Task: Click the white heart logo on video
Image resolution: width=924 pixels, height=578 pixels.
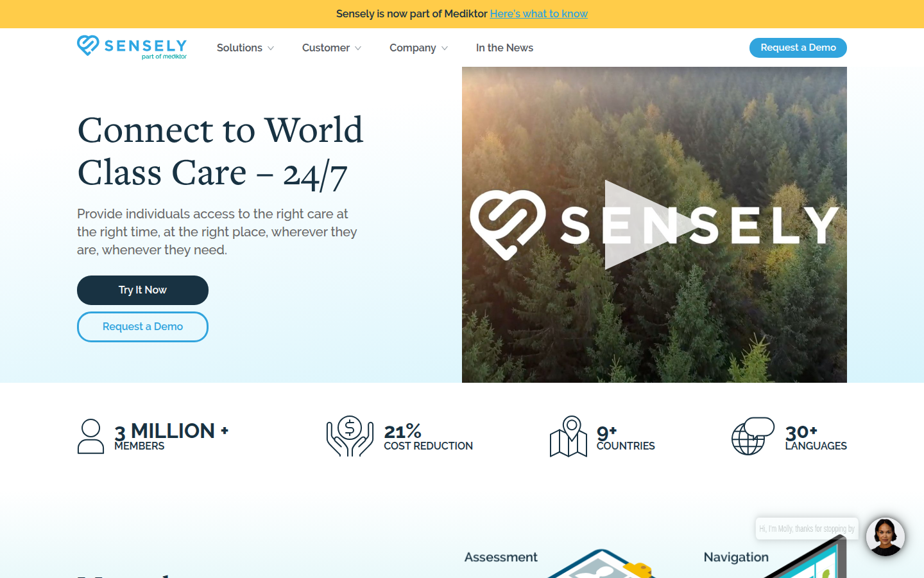Action: point(508,225)
